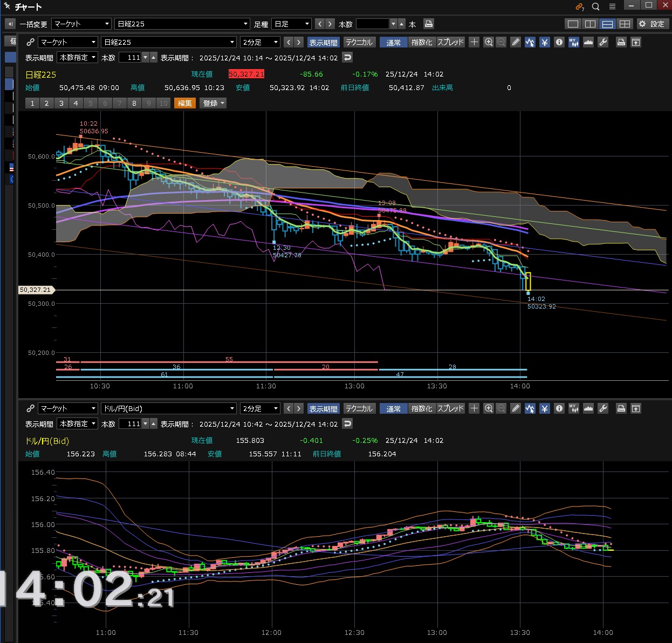Switch the USD/JPY chart to スプレッド mode
This screenshot has width=672, height=643.
[450, 408]
